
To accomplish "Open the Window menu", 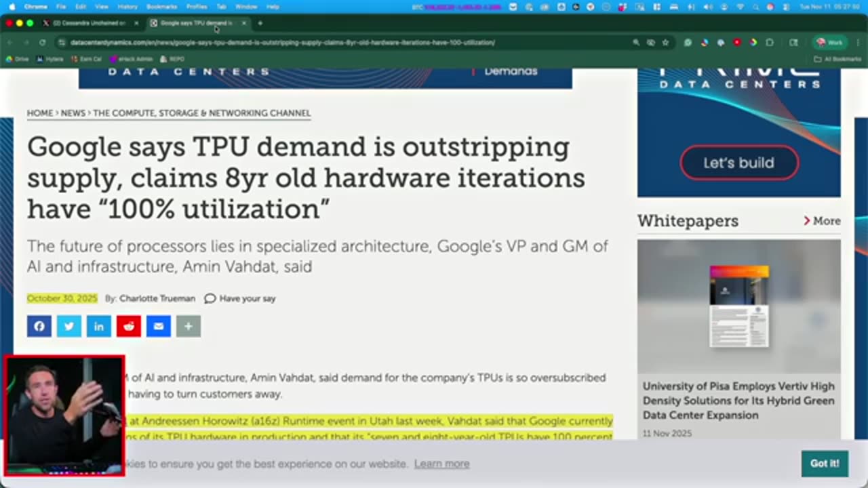I will point(246,7).
